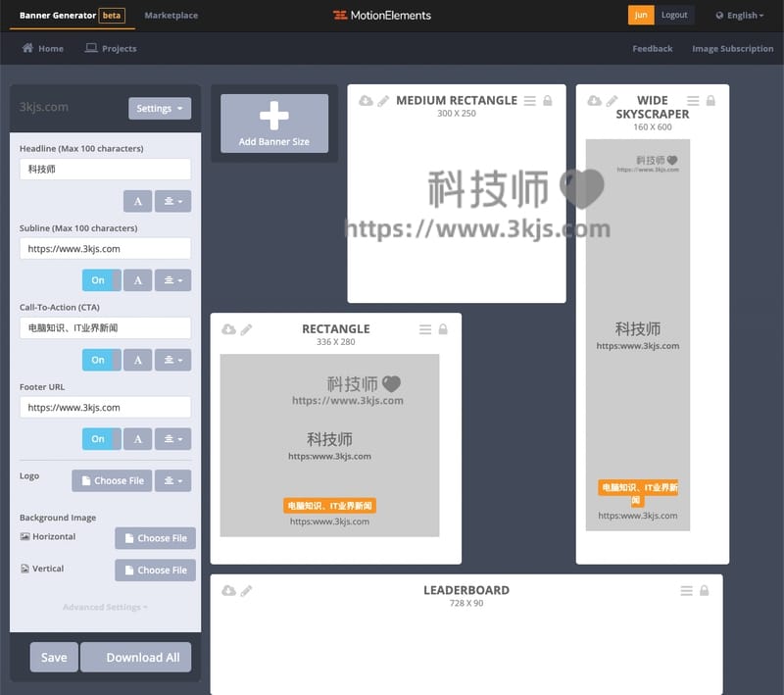Switch to Marketplace tab
The image size is (784, 695).
[171, 16]
